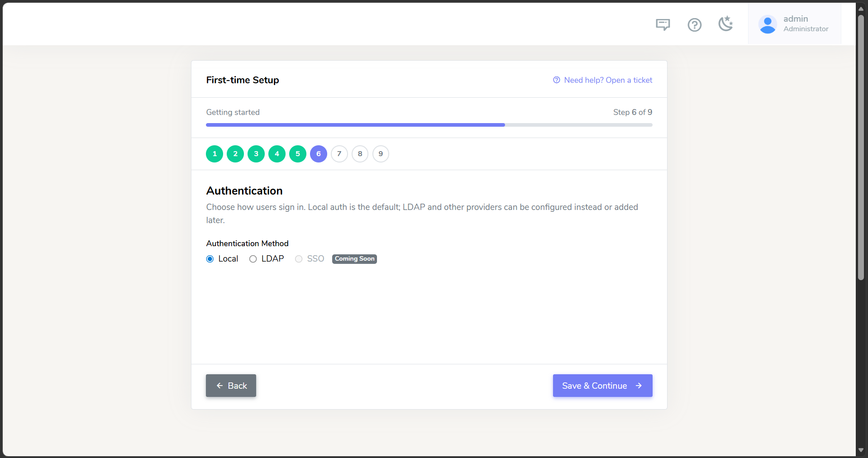Open the admin Administrator account menu
The height and width of the screenshot is (458, 868).
pyautogui.click(x=794, y=24)
